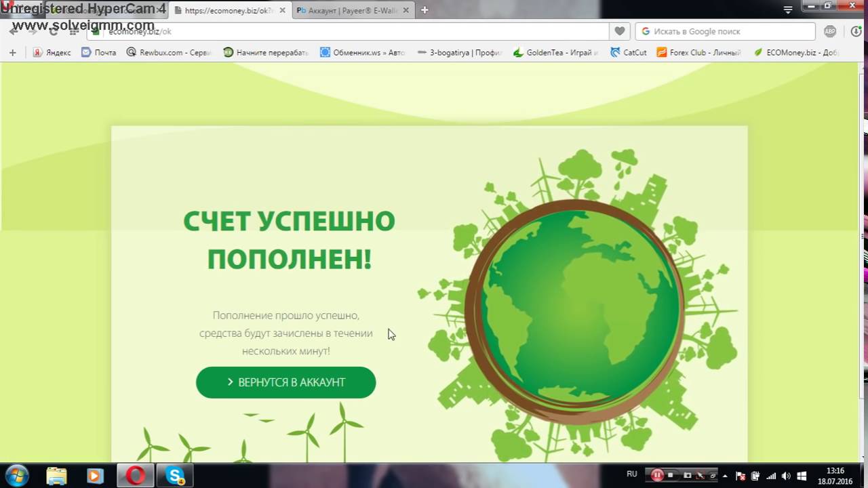Image resolution: width=868 pixels, height=488 pixels.
Task: Click the HyperCam restore window icon
Action: pyautogui.click(x=713, y=475)
